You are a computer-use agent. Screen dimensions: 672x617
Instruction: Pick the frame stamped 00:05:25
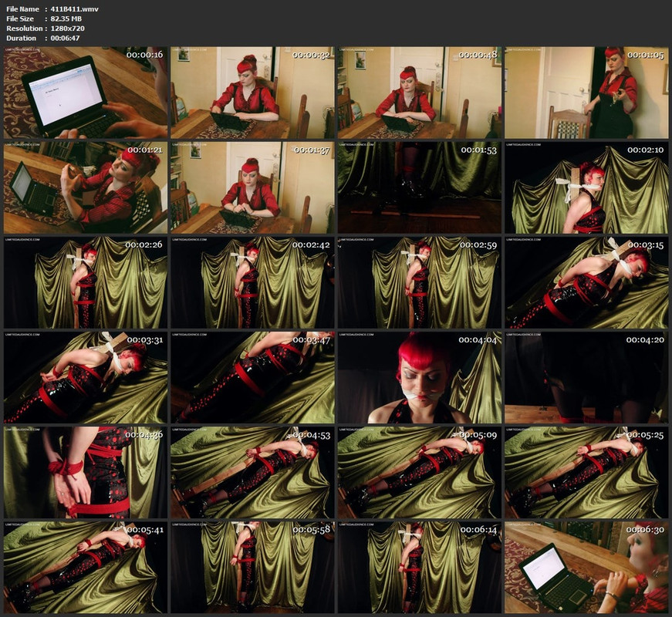point(586,473)
